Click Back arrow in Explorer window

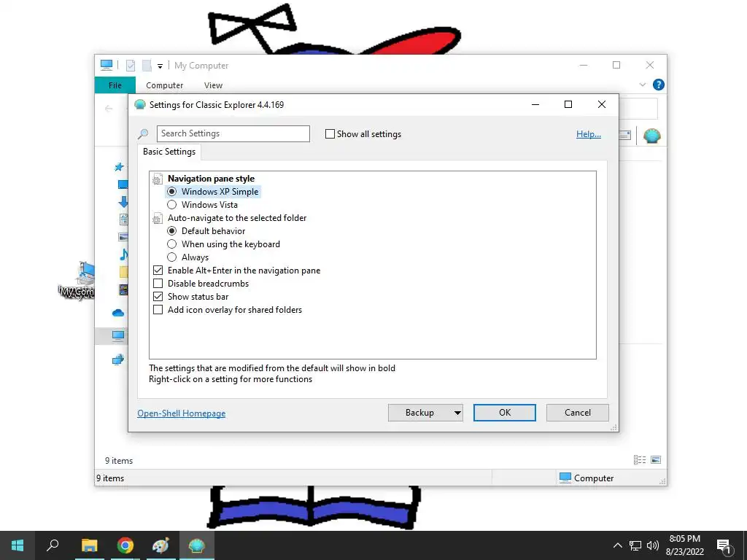coord(109,109)
